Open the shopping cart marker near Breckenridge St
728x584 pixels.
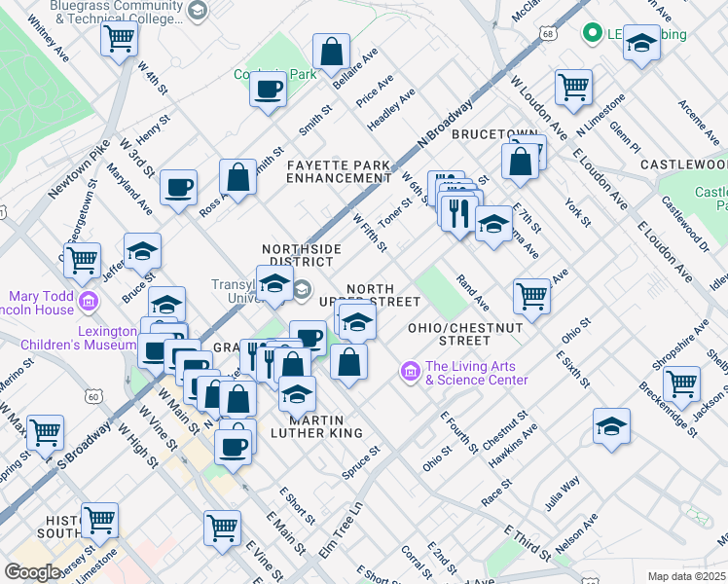[x=681, y=385]
